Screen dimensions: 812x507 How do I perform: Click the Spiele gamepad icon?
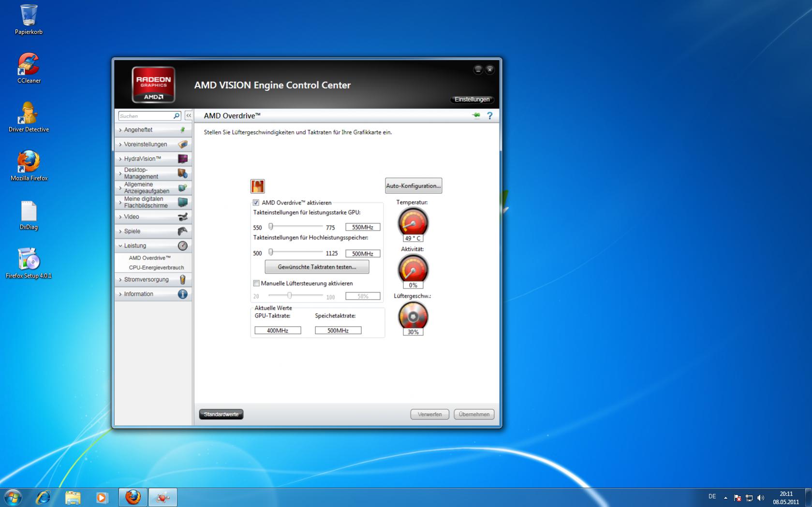click(x=182, y=232)
